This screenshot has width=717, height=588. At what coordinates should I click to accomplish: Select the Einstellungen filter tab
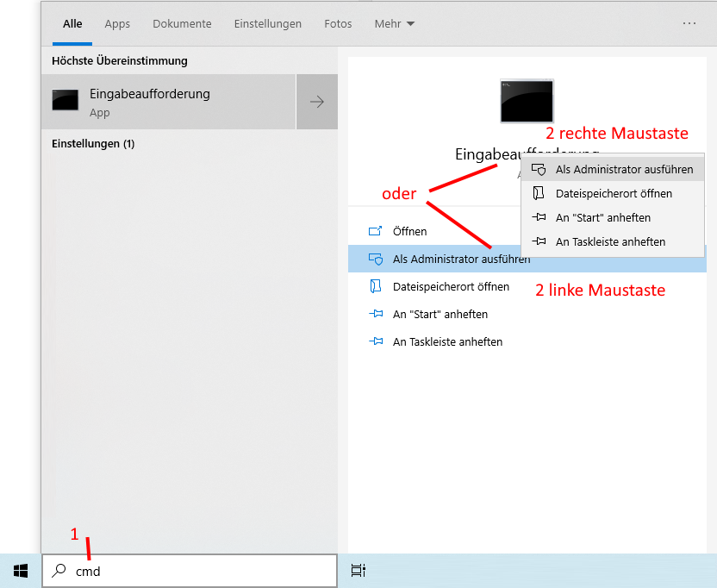coord(268,24)
